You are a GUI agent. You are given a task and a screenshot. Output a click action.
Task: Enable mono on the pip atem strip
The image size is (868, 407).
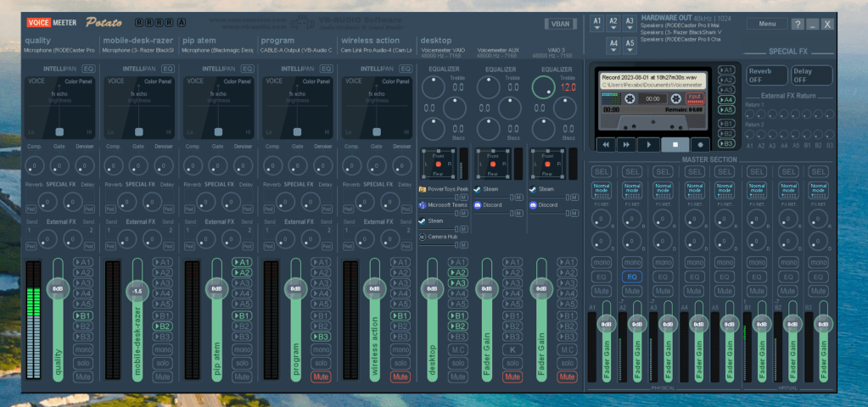(242, 349)
